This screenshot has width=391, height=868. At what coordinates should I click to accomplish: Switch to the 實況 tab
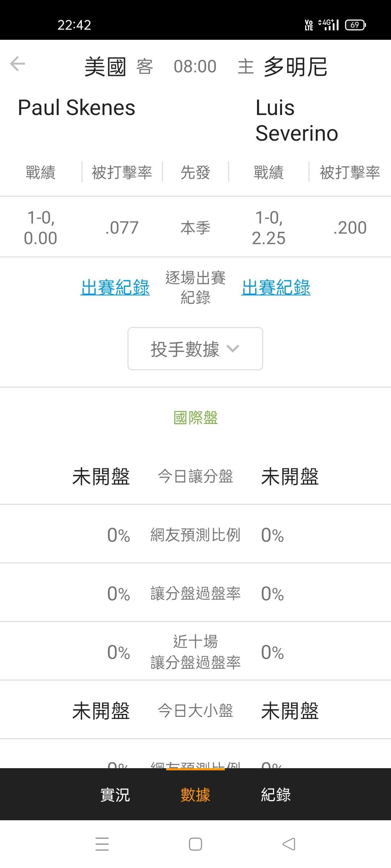pyautogui.click(x=115, y=795)
